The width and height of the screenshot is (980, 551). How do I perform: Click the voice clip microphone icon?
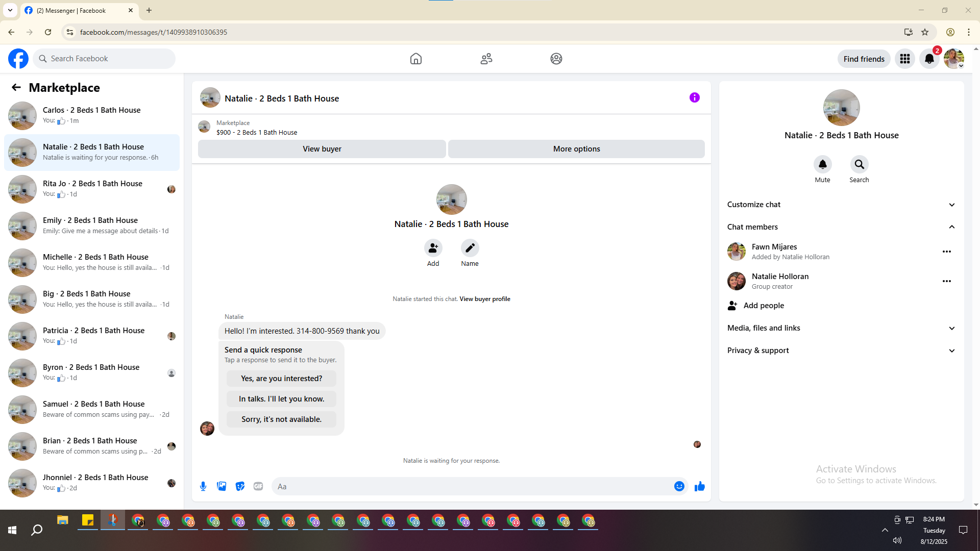pos(203,486)
